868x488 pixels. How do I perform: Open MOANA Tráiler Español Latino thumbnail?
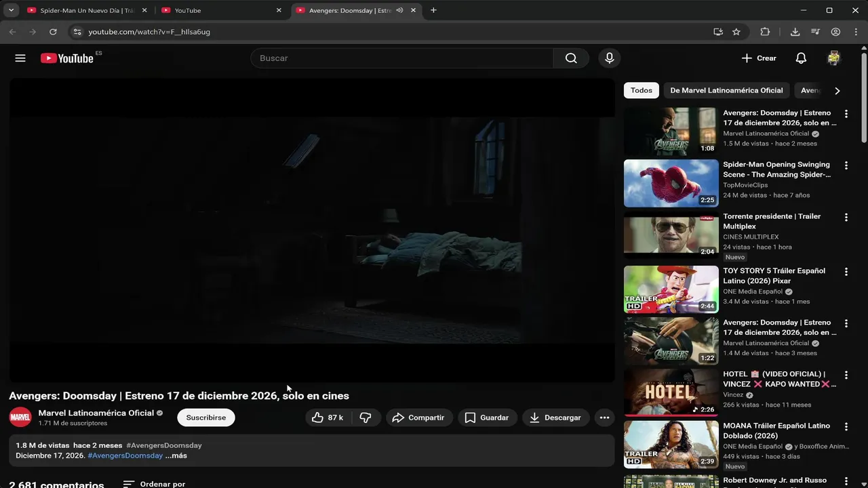pos(671,445)
